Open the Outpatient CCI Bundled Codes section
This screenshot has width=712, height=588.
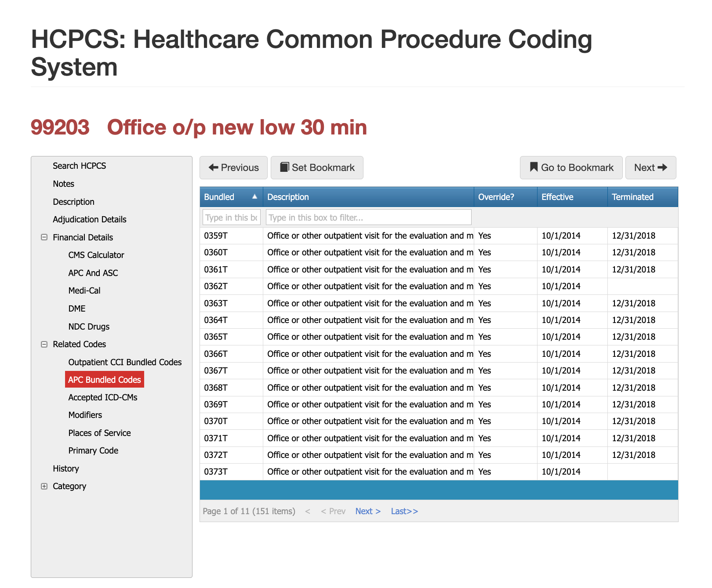pyautogui.click(x=125, y=362)
